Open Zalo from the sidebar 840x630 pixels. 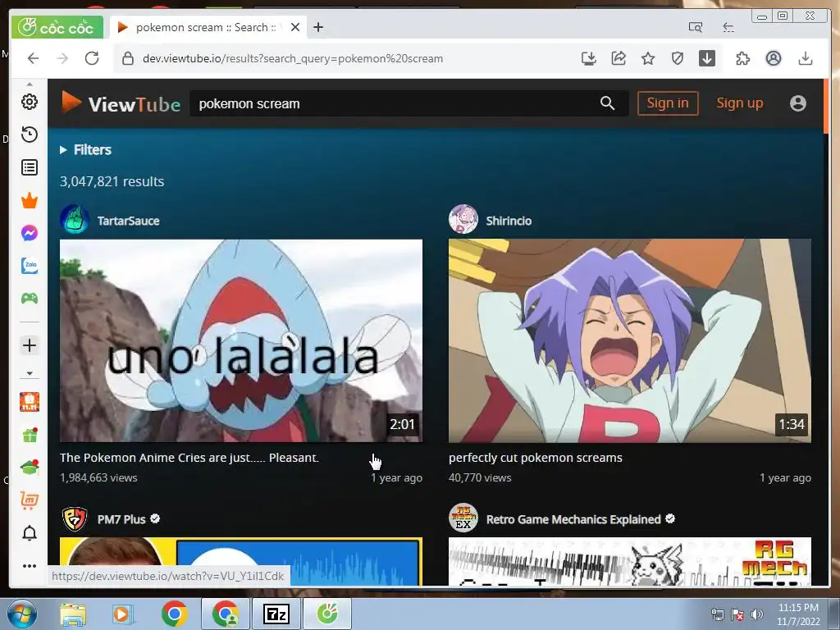pos(30,266)
